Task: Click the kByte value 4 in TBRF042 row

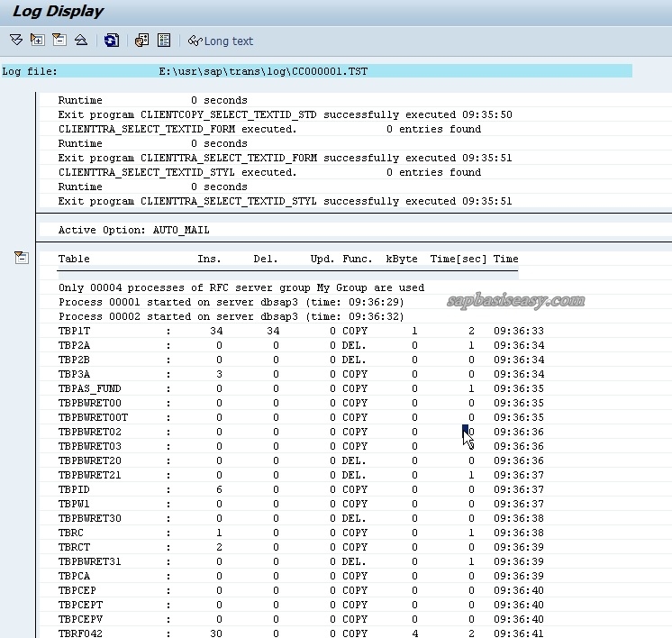Action: click(x=415, y=633)
